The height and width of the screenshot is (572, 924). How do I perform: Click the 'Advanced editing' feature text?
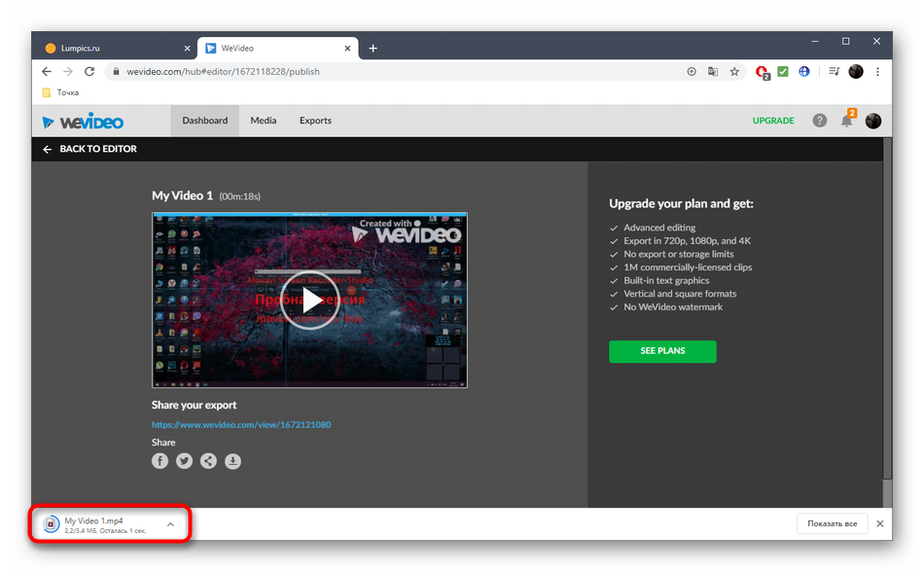point(659,228)
